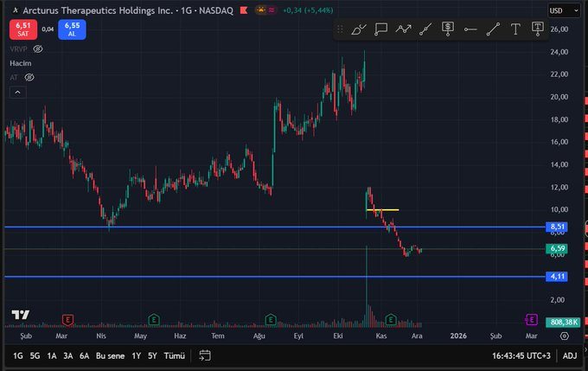
Task: Click the TradingView logo
Action: pos(20,315)
